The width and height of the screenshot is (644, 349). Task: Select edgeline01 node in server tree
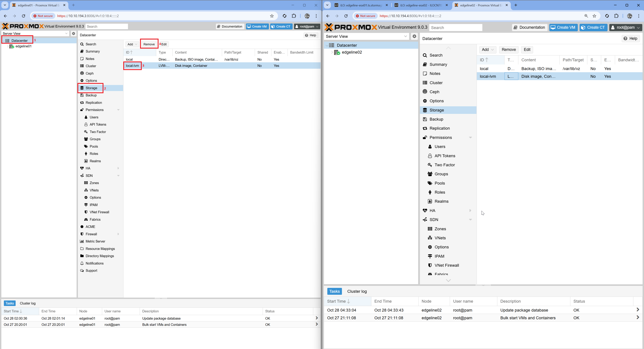pyautogui.click(x=24, y=46)
